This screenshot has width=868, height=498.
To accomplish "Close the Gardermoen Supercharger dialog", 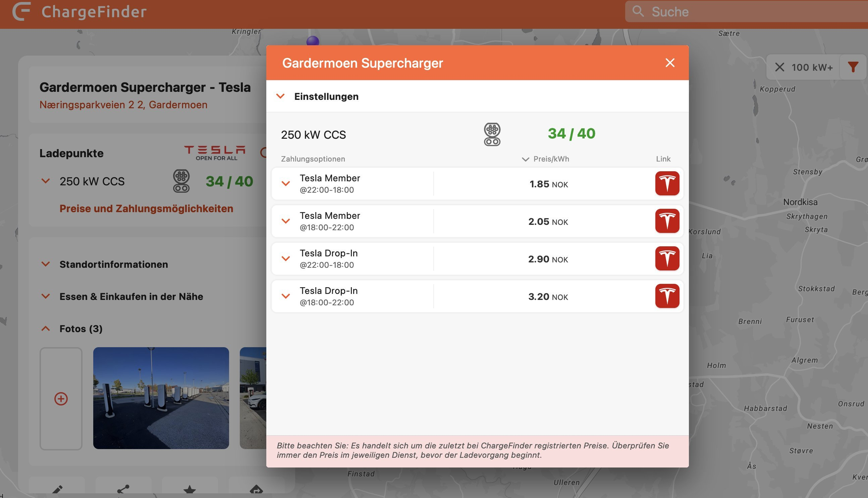I will 670,63.
